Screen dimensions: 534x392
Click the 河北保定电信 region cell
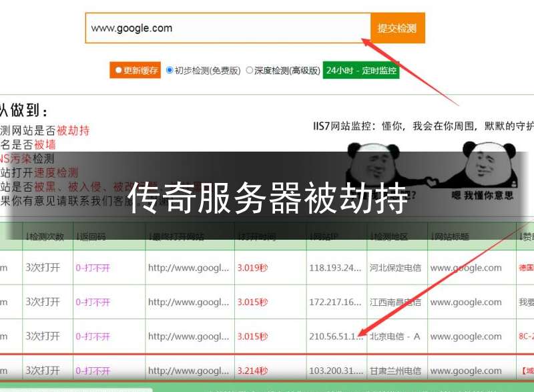tap(395, 268)
